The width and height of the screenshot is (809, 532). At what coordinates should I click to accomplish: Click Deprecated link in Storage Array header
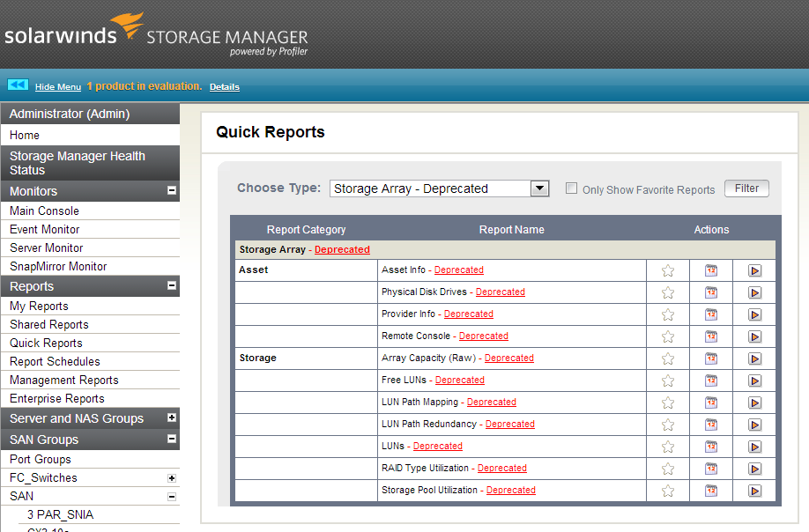coord(342,249)
